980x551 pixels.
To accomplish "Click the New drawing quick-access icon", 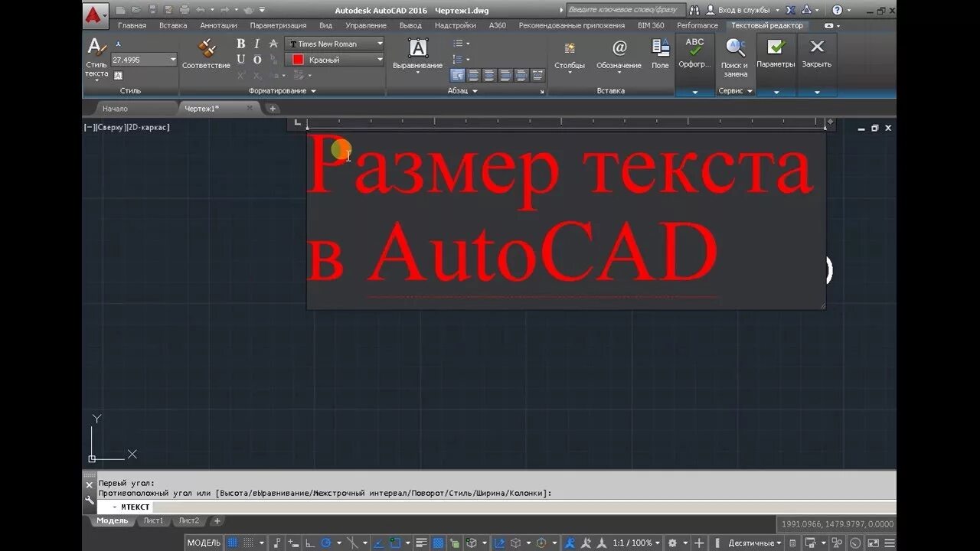I will [121, 10].
